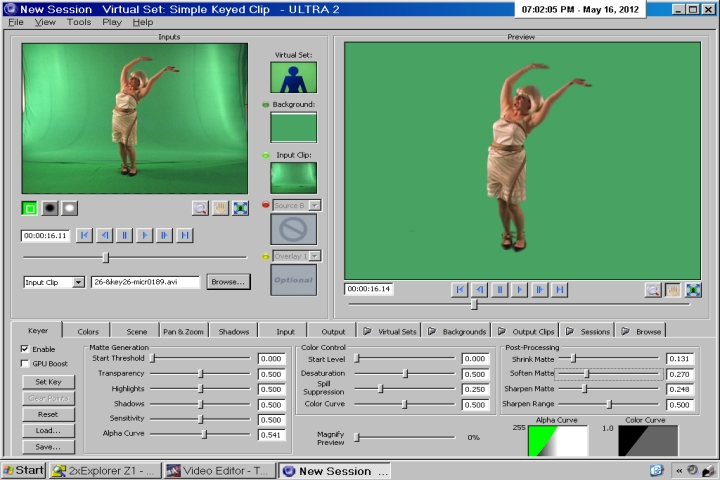The image size is (720, 480).
Task: Open the Input Clip dropdown
Action: pyautogui.click(x=79, y=283)
